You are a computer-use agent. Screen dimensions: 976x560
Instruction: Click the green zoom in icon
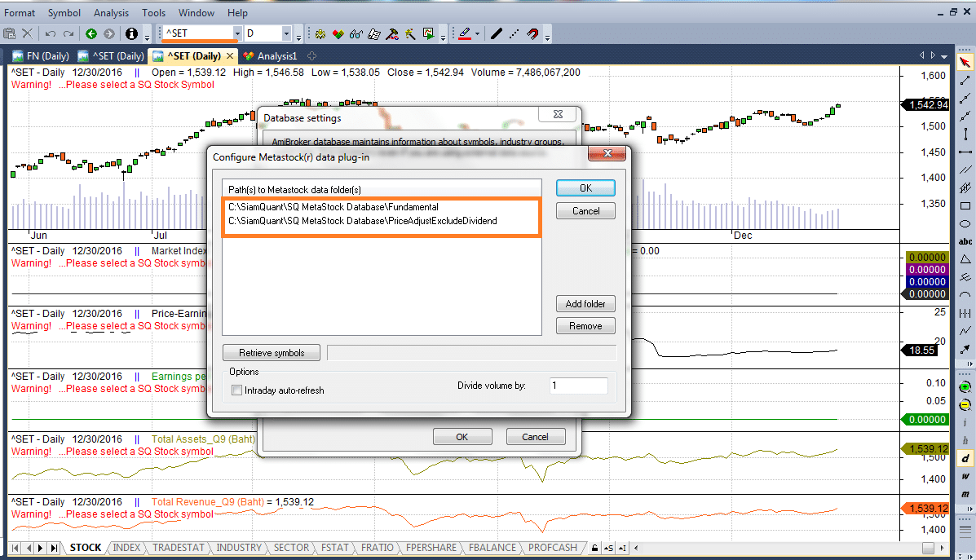point(965,386)
